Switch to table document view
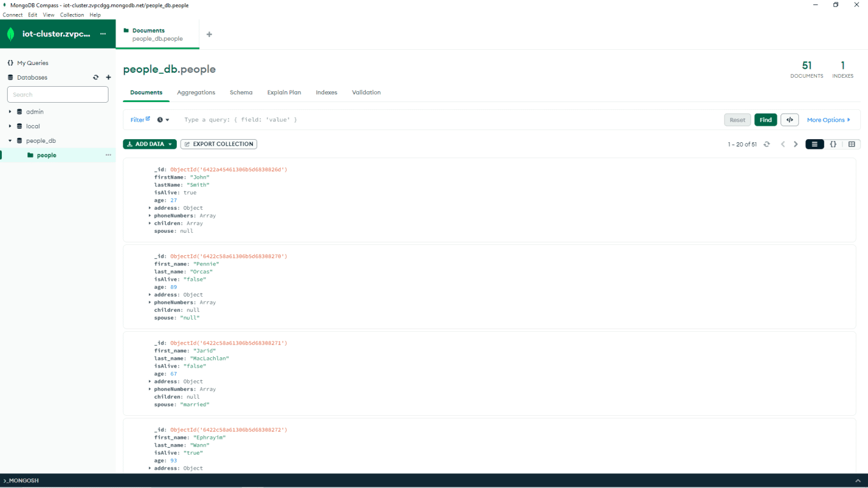 click(x=851, y=144)
